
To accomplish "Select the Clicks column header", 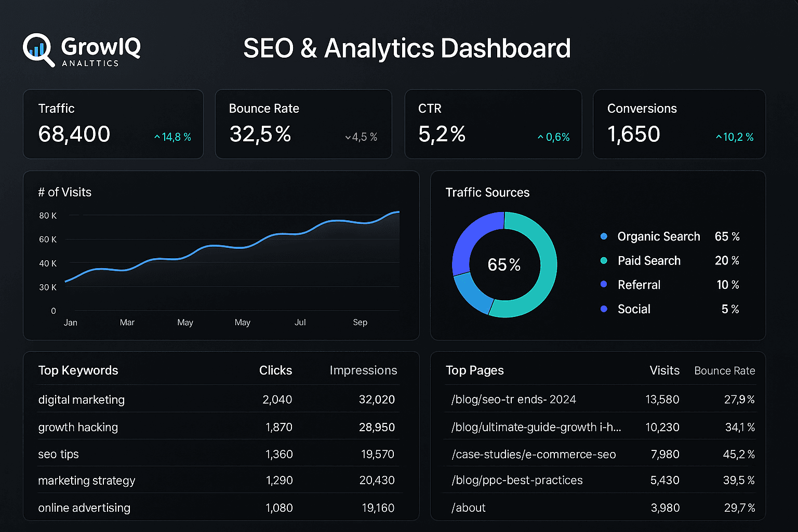I will 275,370.
